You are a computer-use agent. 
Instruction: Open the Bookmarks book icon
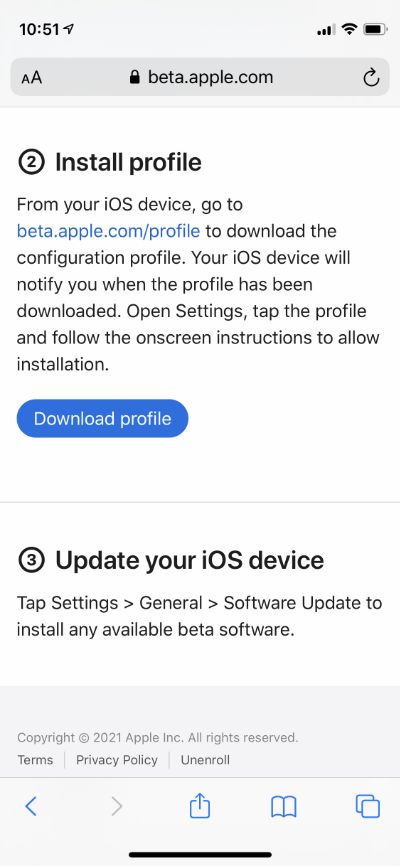coord(284,806)
